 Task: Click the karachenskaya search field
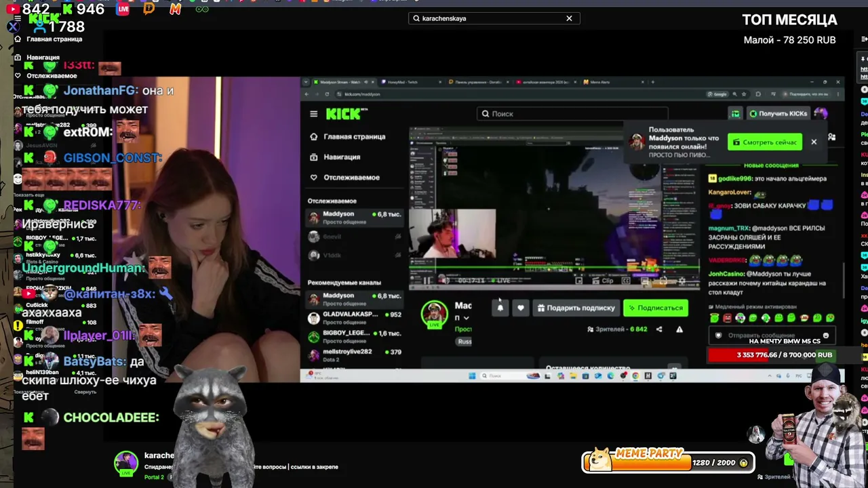click(x=494, y=18)
